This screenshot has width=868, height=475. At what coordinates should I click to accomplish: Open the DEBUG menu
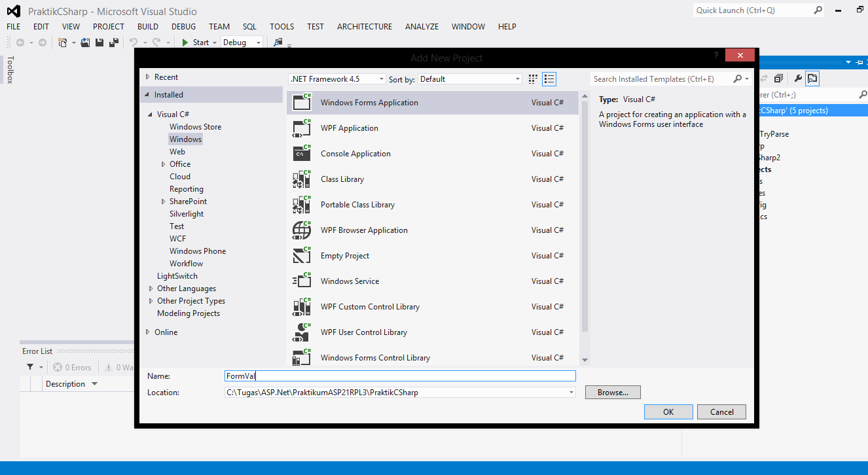pos(183,26)
